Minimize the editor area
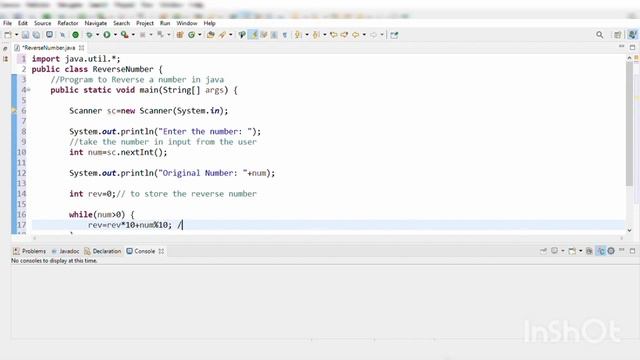This screenshot has width=640, height=360. [622, 47]
